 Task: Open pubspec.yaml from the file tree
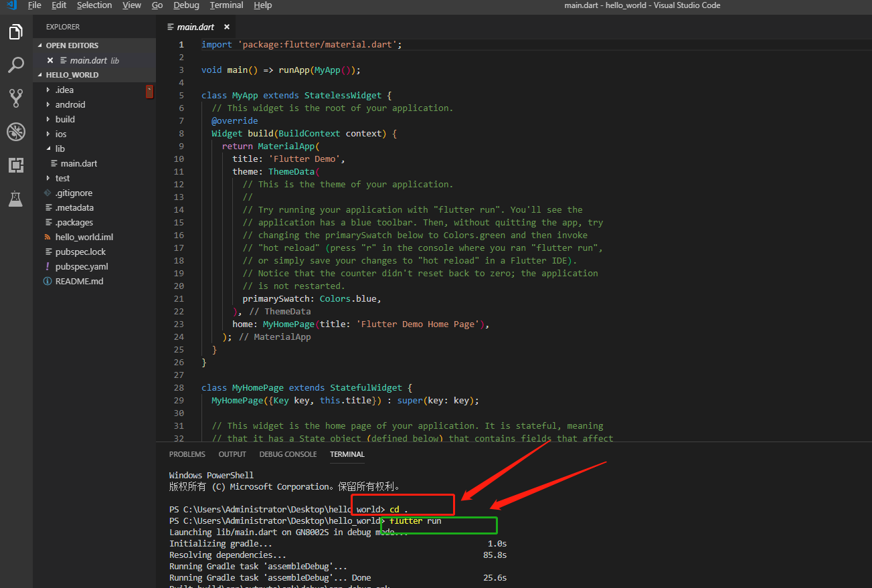coord(81,266)
